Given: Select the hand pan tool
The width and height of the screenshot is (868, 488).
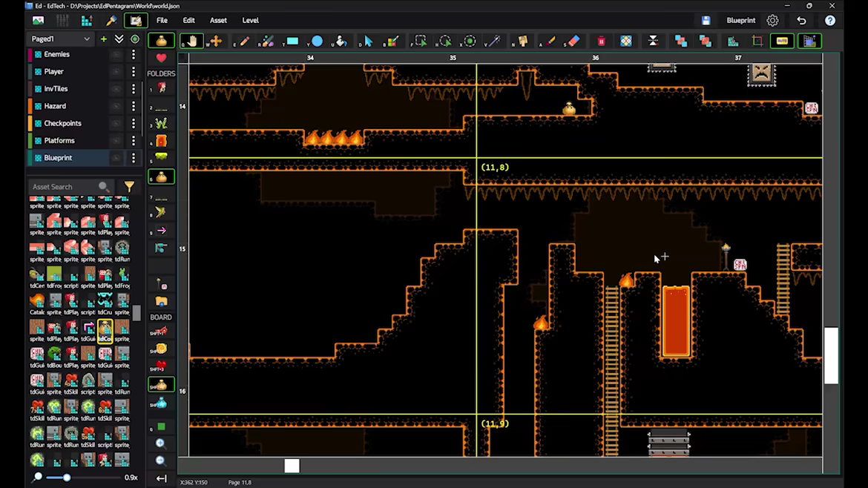Looking at the screenshot, I should (x=191, y=41).
